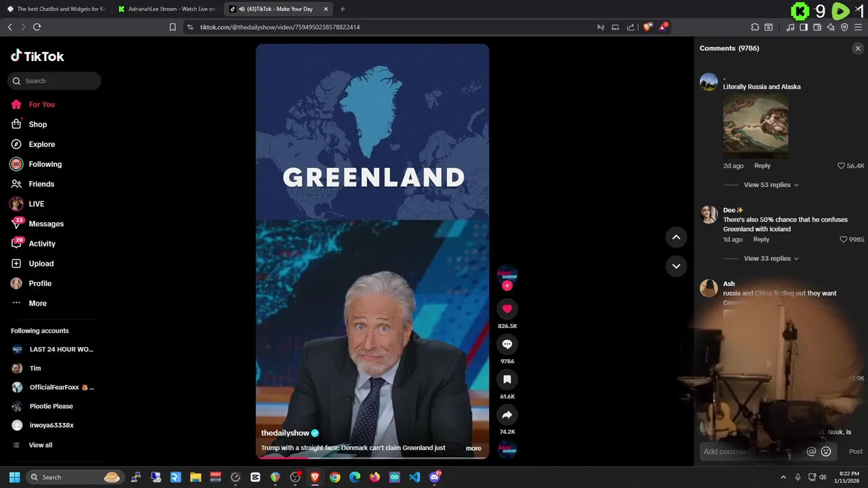Open Dee's profile picture
This screenshot has width=868, height=488.
(709, 214)
